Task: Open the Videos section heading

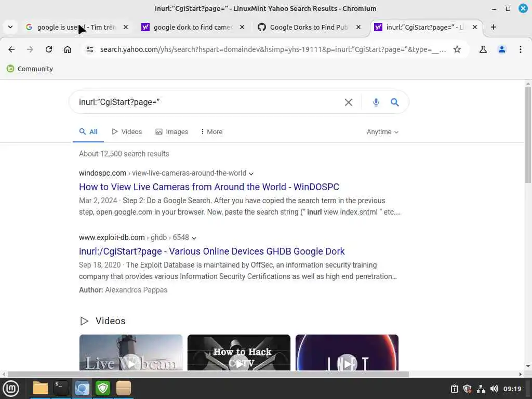Action: pyautogui.click(x=110, y=321)
